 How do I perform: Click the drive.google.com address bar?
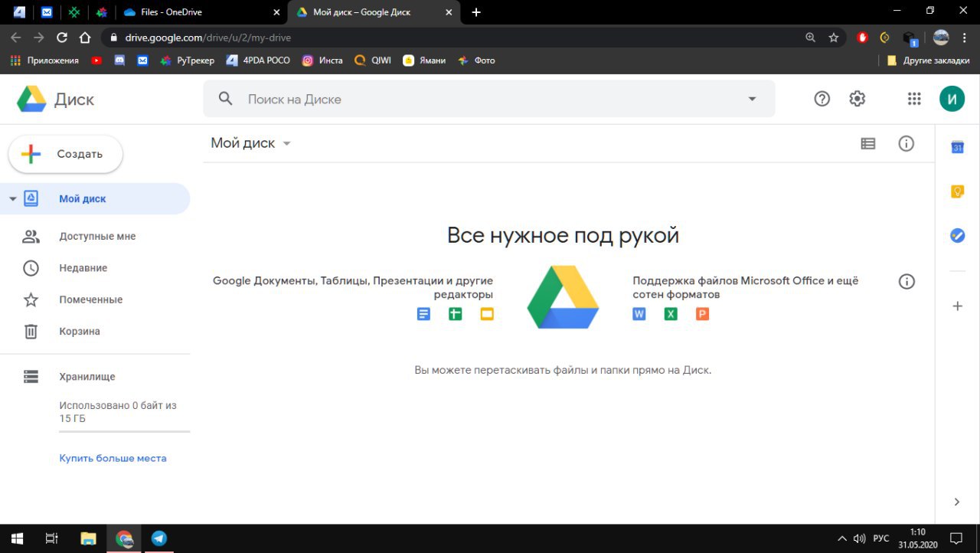tap(452, 38)
